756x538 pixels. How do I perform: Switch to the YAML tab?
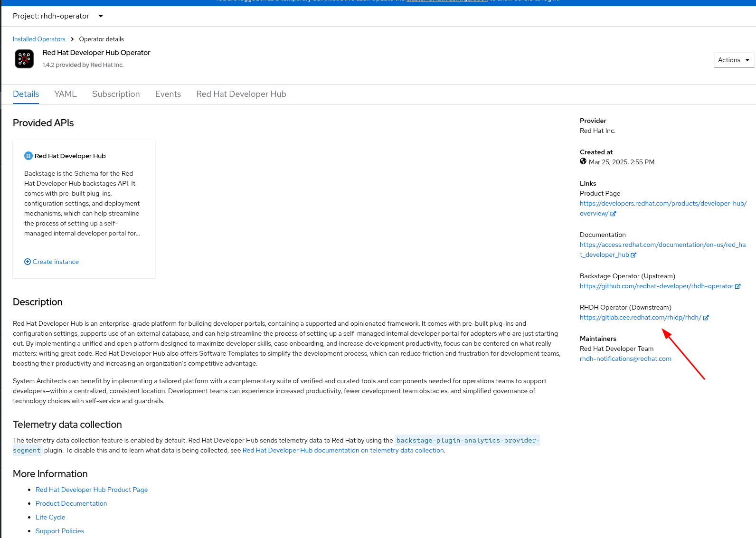(66, 94)
